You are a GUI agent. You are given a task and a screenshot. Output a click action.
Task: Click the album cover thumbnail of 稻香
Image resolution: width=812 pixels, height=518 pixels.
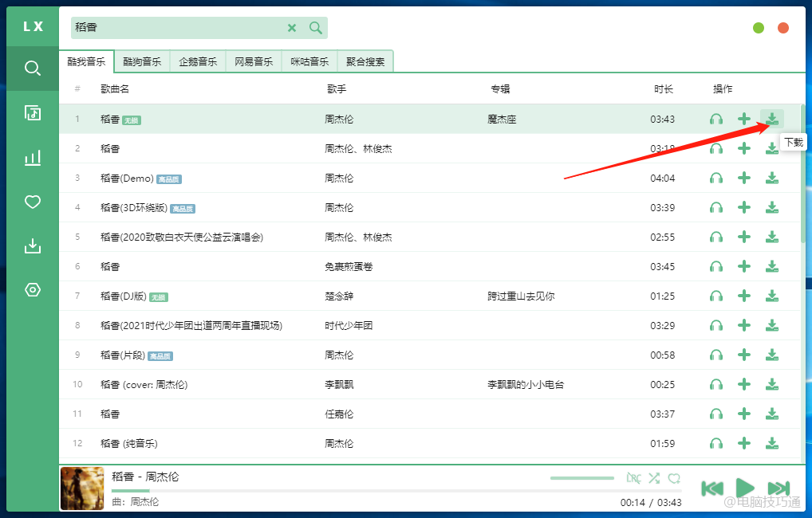(82, 488)
